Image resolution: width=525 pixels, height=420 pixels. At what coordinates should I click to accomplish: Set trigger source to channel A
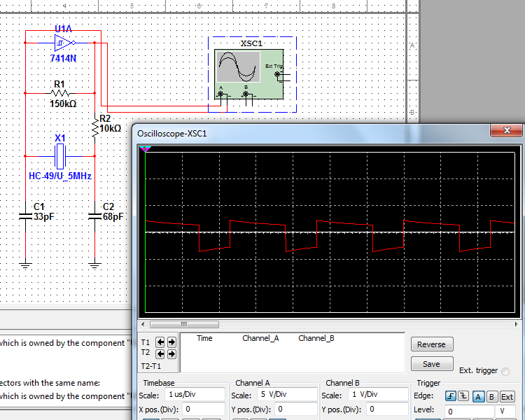478,397
